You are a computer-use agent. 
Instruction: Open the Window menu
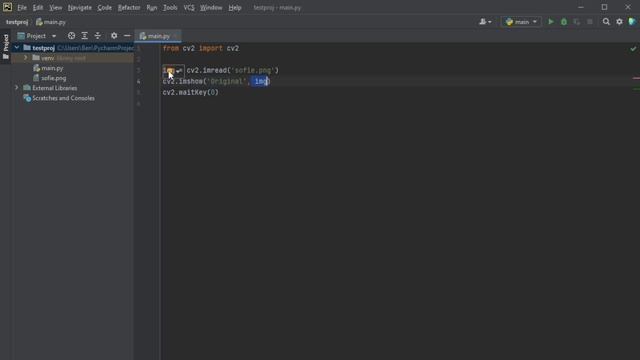pos(211,7)
